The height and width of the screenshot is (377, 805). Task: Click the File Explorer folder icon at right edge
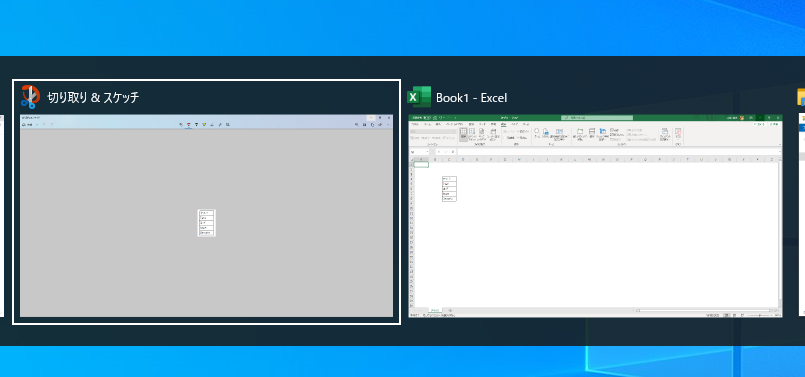point(801,97)
